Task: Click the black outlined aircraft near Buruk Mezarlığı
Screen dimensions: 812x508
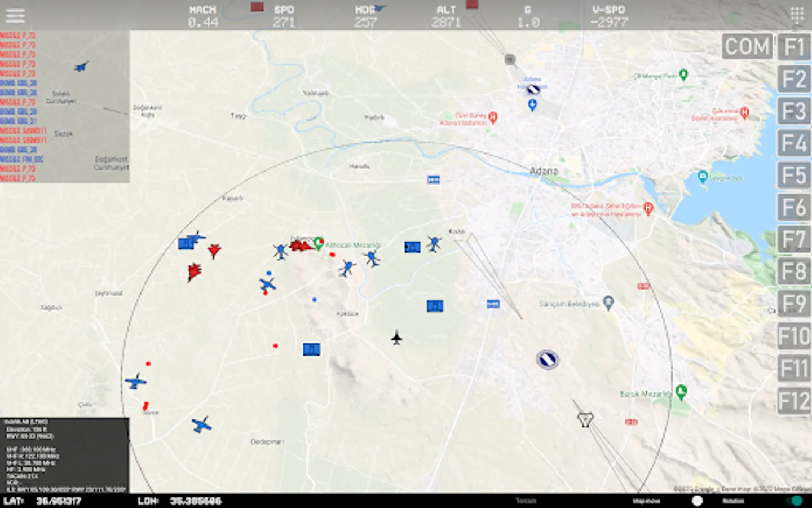Action: click(585, 419)
